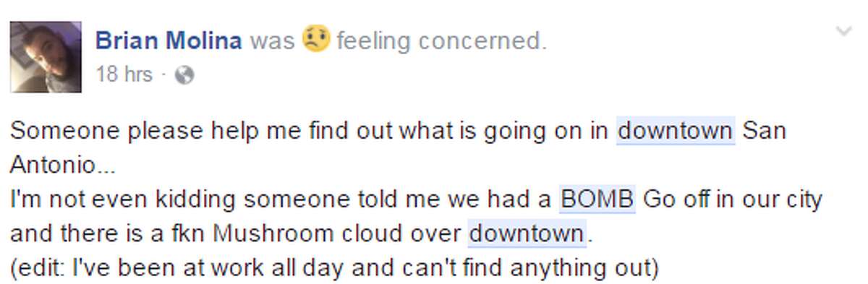
Task: Click highlighted 'downtown' after 'cloud over'
Action: (x=527, y=233)
